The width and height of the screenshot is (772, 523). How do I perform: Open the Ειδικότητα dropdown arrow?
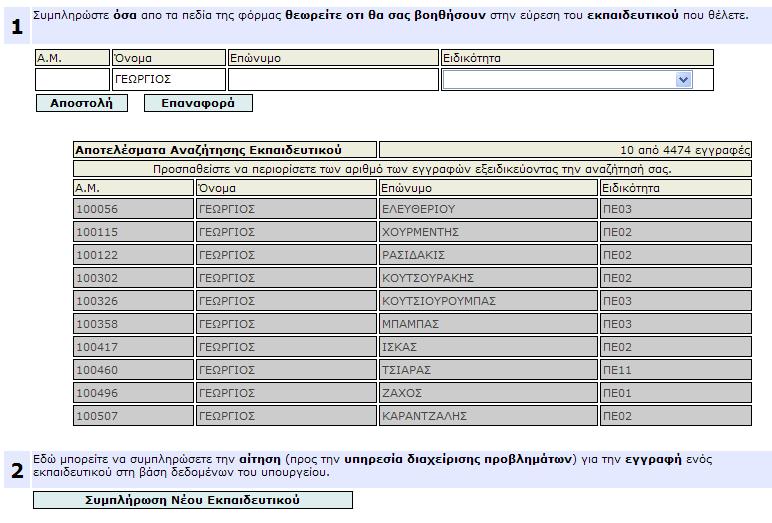(683, 79)
